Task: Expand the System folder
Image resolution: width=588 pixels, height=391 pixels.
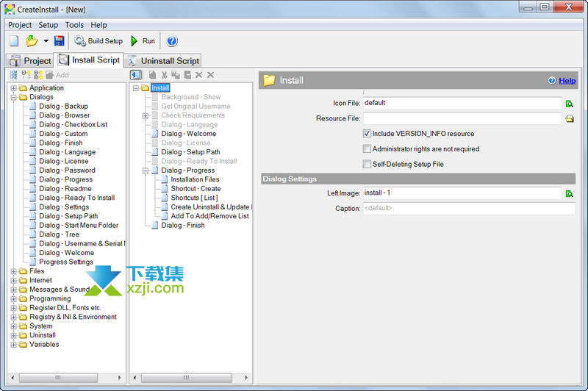Action: tap(13, 326)
